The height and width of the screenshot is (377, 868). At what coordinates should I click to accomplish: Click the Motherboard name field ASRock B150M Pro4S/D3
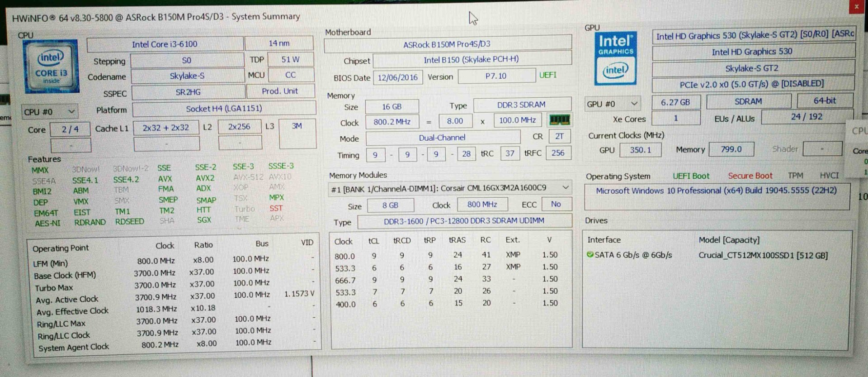coord(448,44)
